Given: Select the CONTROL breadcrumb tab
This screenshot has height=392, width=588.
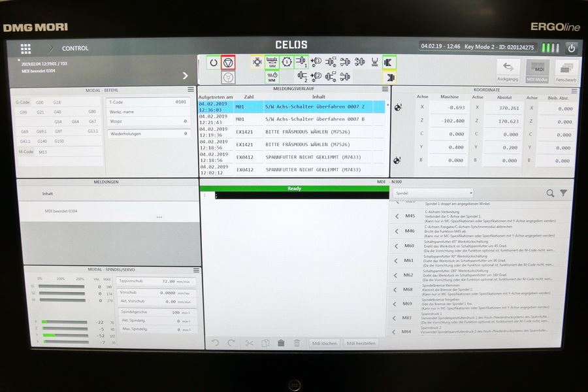Looking at the screenshot, I should click(75, 48).
